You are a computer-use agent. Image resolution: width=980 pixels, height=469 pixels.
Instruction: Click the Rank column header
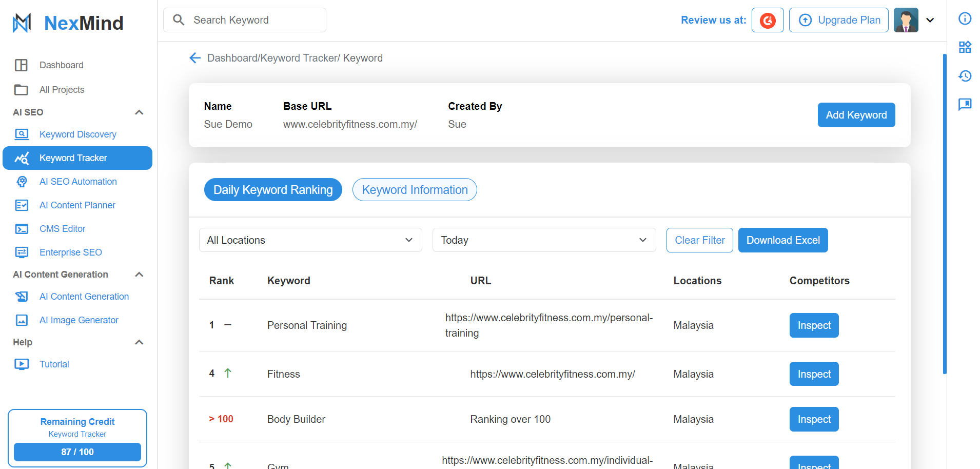(222, 281)
